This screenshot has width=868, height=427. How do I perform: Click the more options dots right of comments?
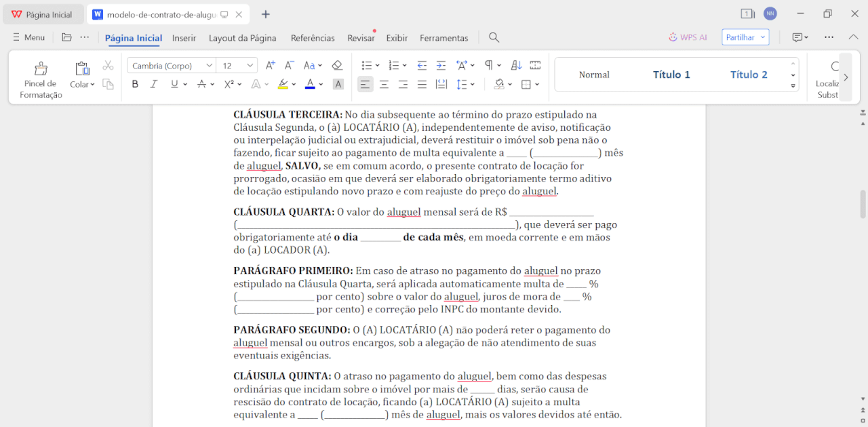(x=829, y=37)
